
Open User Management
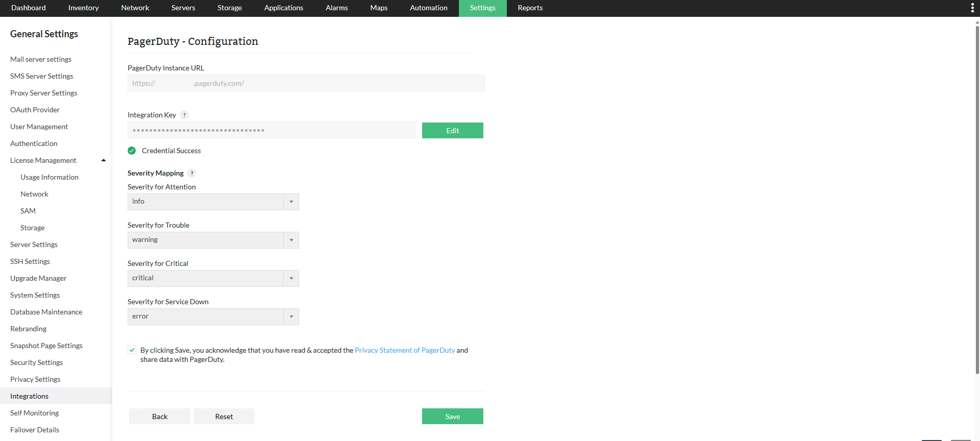click(39, 127)
